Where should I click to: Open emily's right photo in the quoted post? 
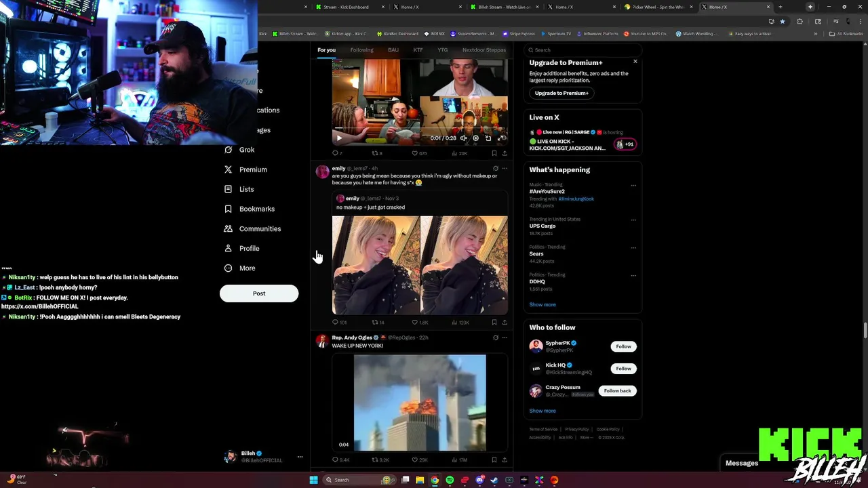(x=464, y=265)
